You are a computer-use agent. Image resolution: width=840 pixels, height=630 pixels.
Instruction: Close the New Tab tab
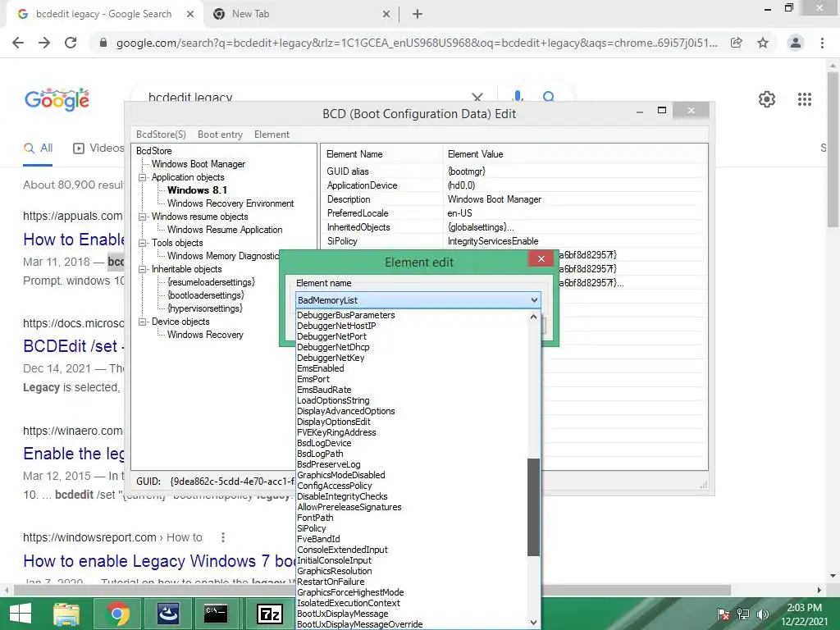click(386, 15)
